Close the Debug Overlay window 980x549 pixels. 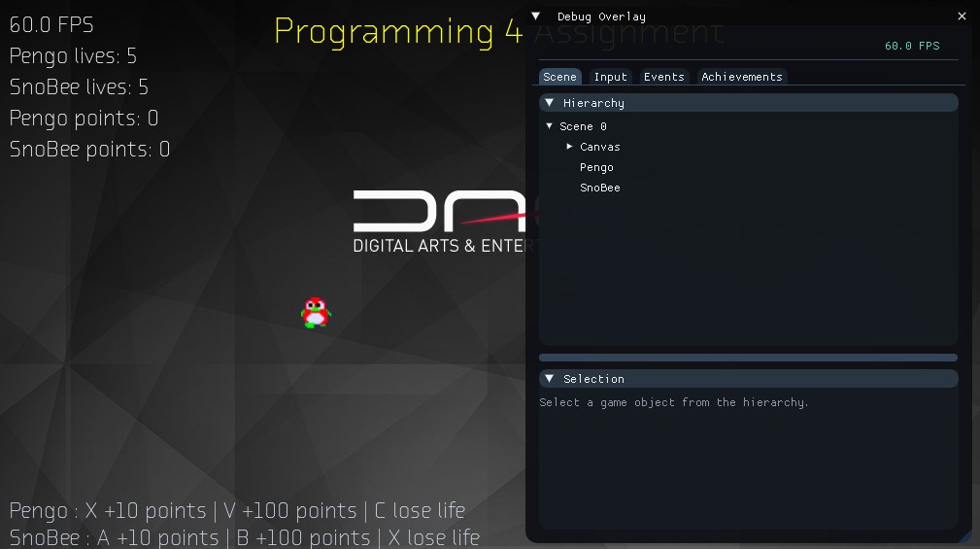point(962,17)
